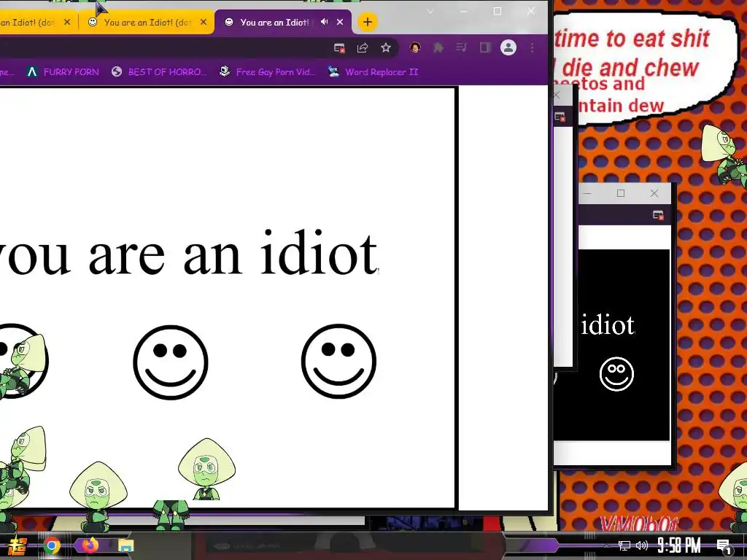Open the Extensions puzzle piece menu
This screenshot has width=747, height=560.
438,47
